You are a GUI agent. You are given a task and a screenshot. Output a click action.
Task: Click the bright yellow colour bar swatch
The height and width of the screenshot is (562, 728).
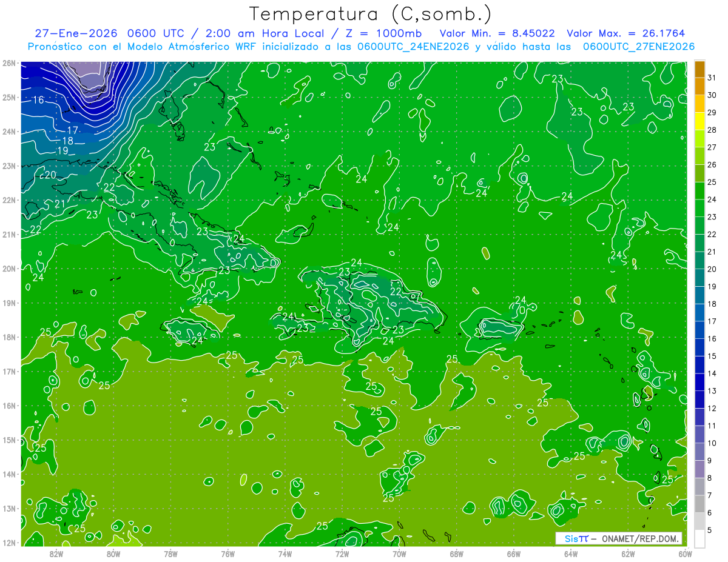coord(699,121)
